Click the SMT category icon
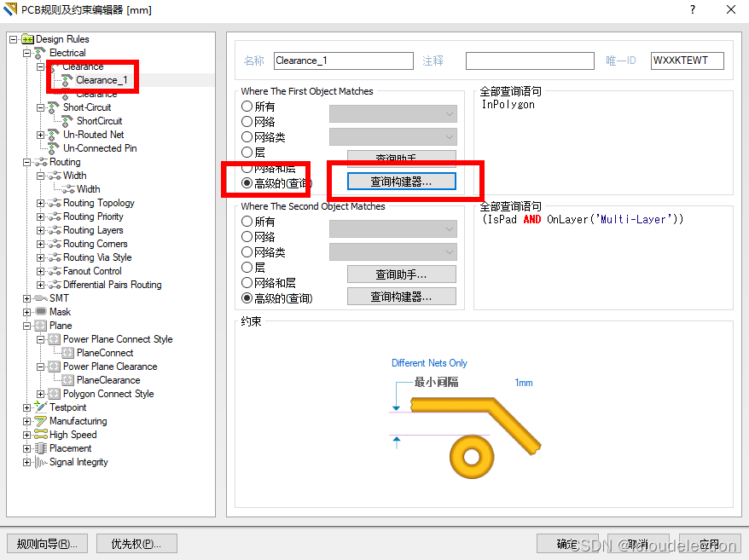The height and width of the screenshot is (560, 749). point(41,298)
